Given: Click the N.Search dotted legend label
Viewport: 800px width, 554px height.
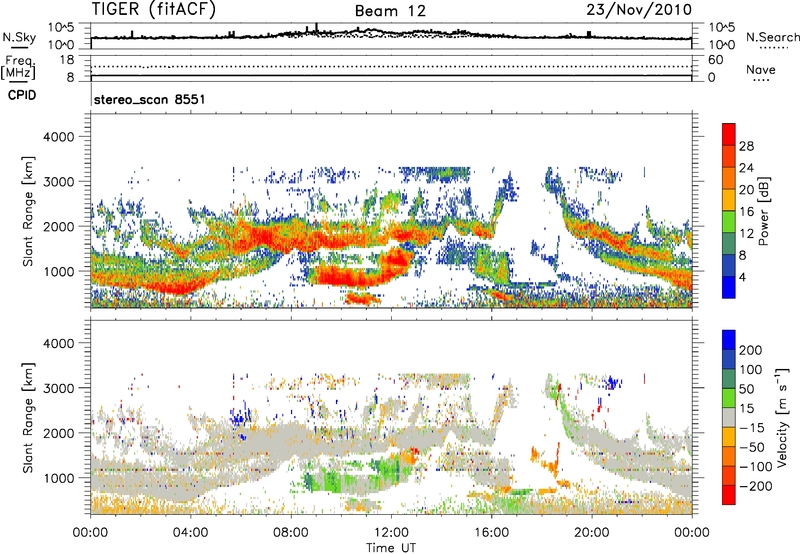Looking at the screenshot, I should click(772, 37).
